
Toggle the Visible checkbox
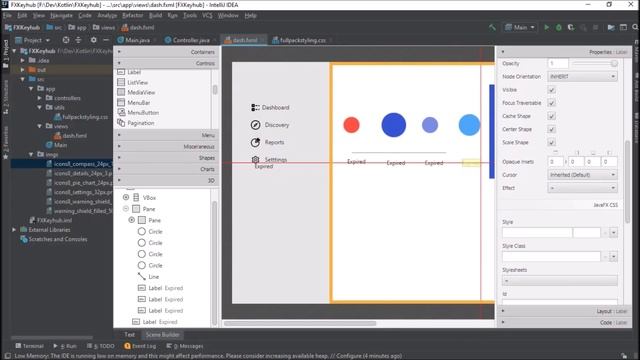(x=551, y=90)
